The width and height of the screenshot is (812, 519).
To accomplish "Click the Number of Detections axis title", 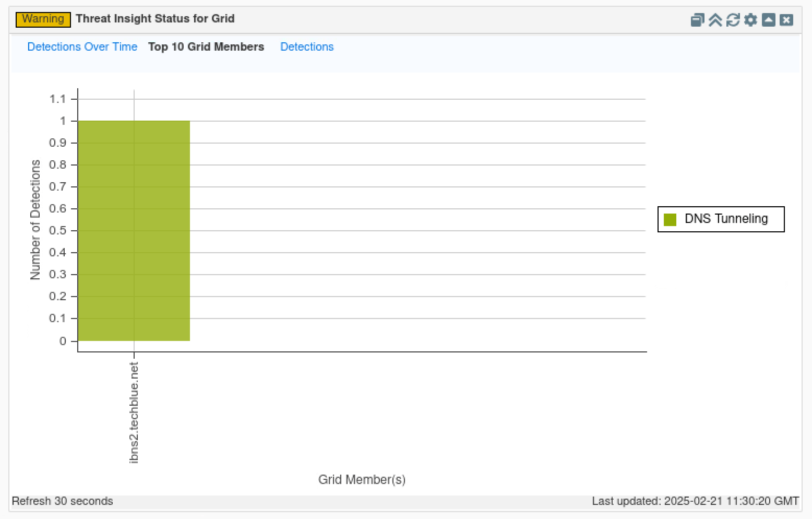I will pos(35,220).
